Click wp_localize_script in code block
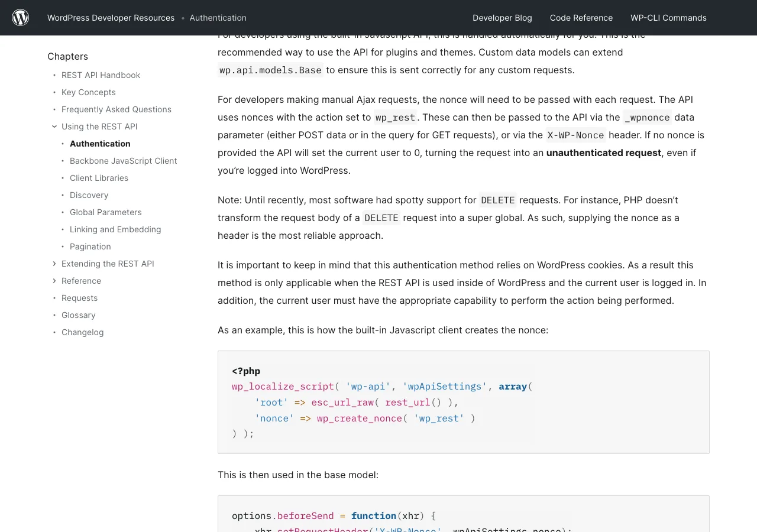Viewport: 757px width, 532px height. [x=283, y=387]
